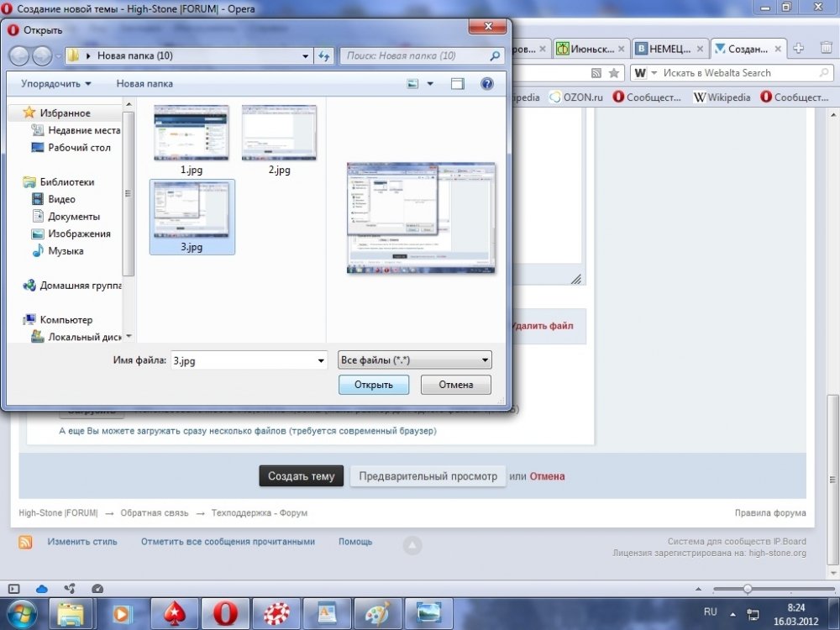Open Opera's trash closed-tabs icon
The height and width of the screenshot is (630, 840).
(827, 48)
